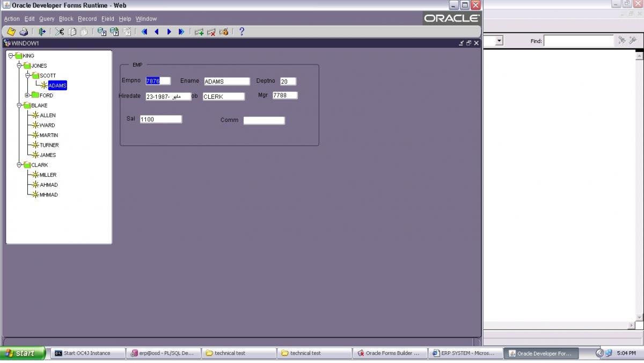This screenshot has width=644, height=363.
Task: Open Oracle Forms Builder from the taskbar
Action: click(x=390, y=353)
